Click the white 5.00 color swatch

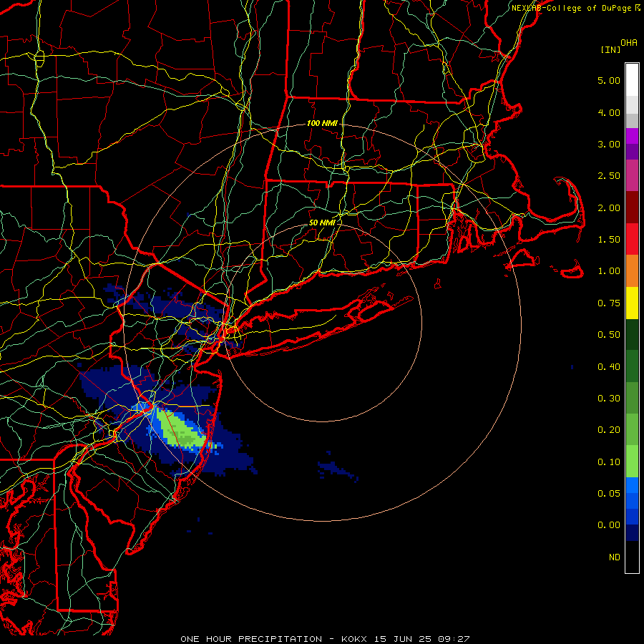(x=632, y=80)
